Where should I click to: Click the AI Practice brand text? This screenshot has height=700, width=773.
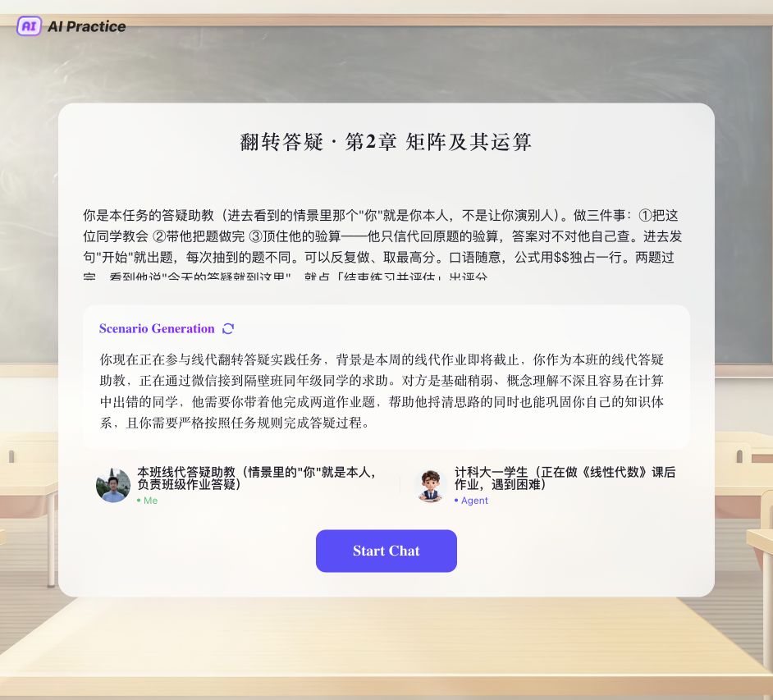tap(86, 26)
